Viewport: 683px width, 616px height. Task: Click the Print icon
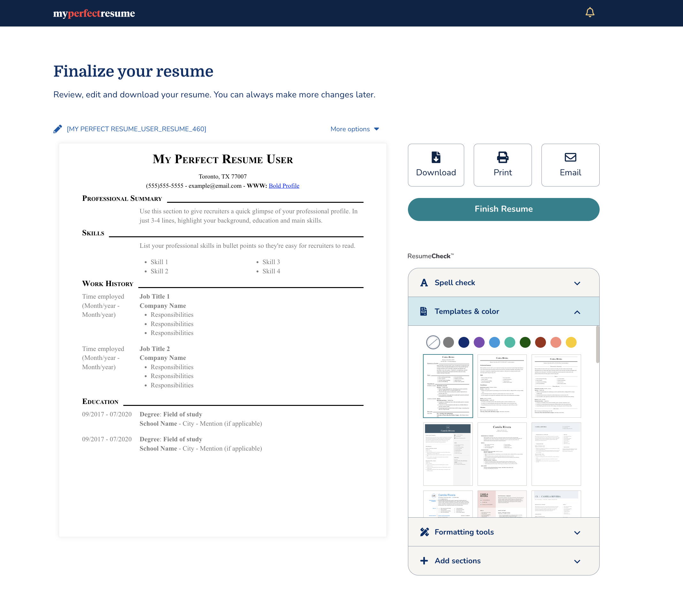coord(503,157)
